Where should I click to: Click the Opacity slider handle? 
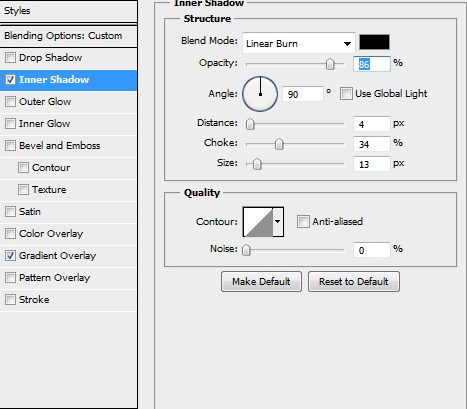tap(330, 64)
